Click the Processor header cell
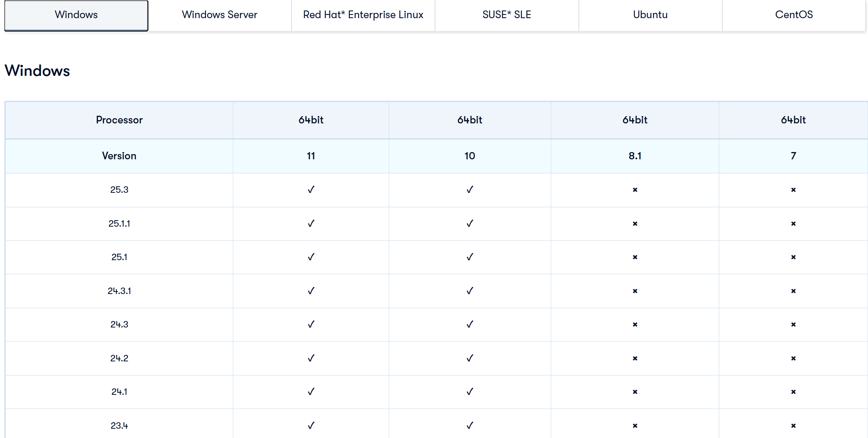 119,120
